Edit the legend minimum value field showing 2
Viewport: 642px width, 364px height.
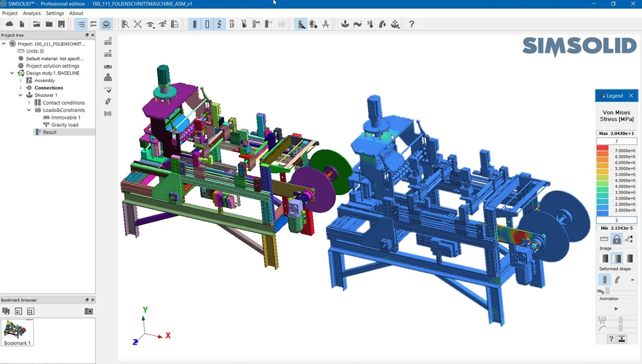point(617,220)
